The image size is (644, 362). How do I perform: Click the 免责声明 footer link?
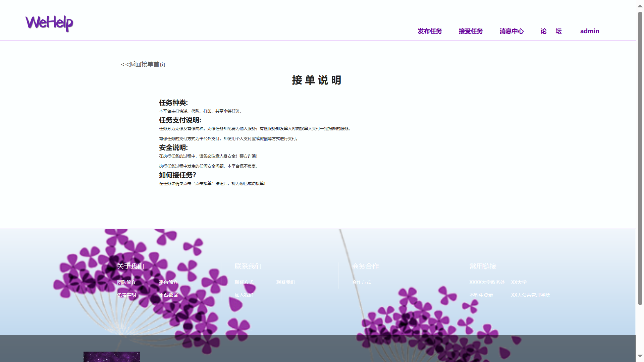coord(126,295)
